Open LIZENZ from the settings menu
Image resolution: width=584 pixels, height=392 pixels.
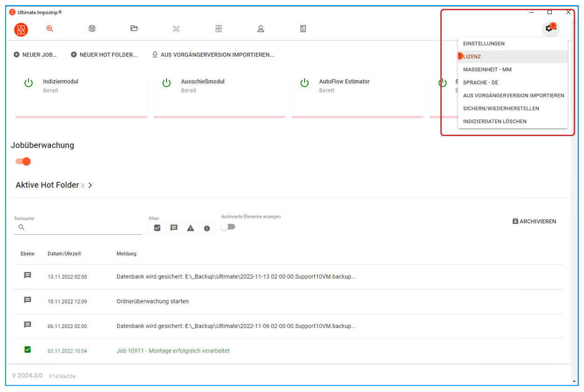pyautogui.click(x=472, y=56)
